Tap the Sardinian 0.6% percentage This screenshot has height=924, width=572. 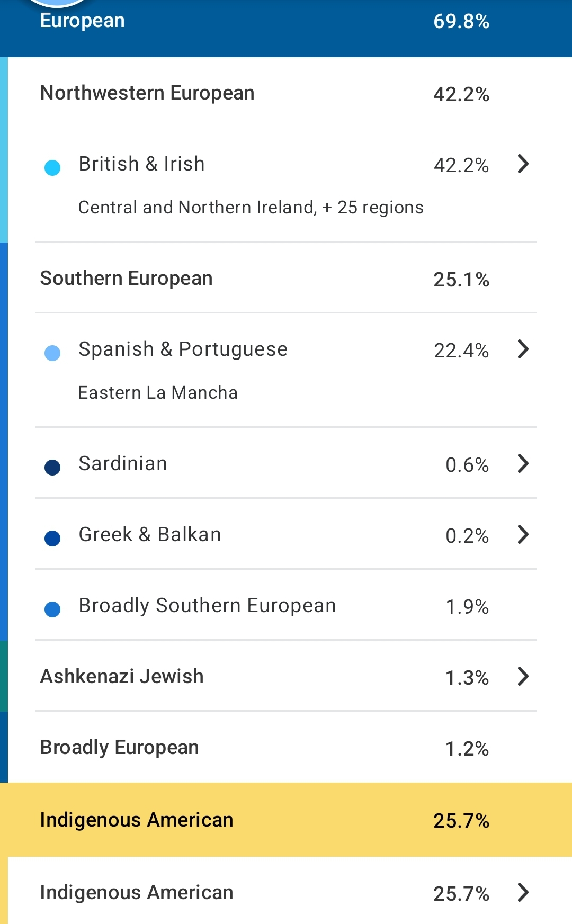467,465
